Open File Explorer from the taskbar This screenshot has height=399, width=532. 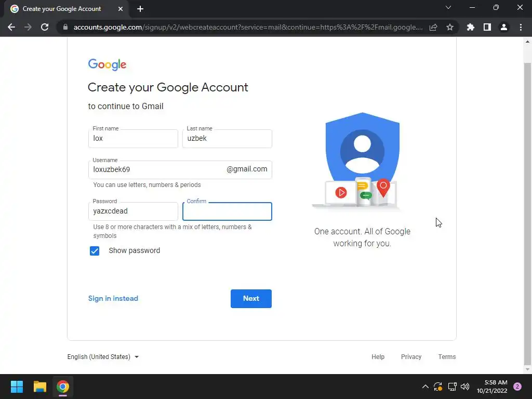(x=39, y=387)
